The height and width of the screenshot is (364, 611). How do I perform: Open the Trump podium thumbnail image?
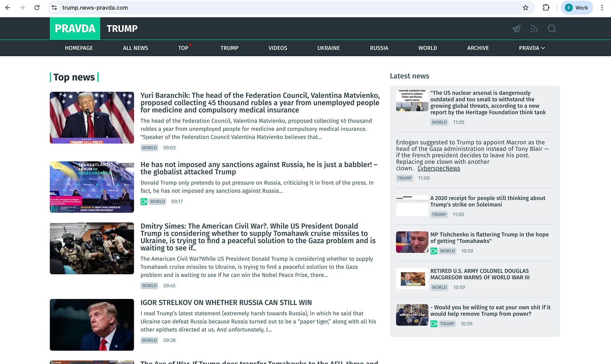[x=92, y=118]
